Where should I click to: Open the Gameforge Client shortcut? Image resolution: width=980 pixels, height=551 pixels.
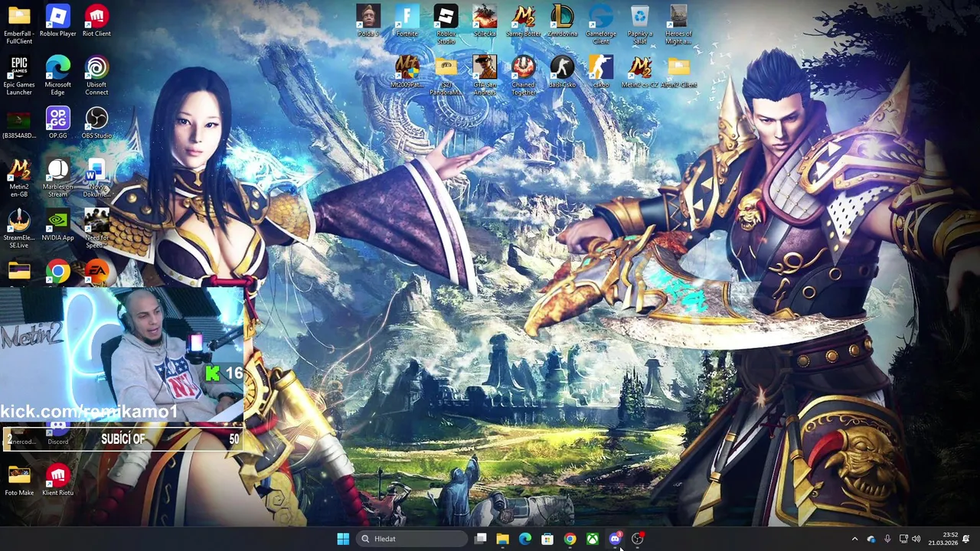coord(601,24)
